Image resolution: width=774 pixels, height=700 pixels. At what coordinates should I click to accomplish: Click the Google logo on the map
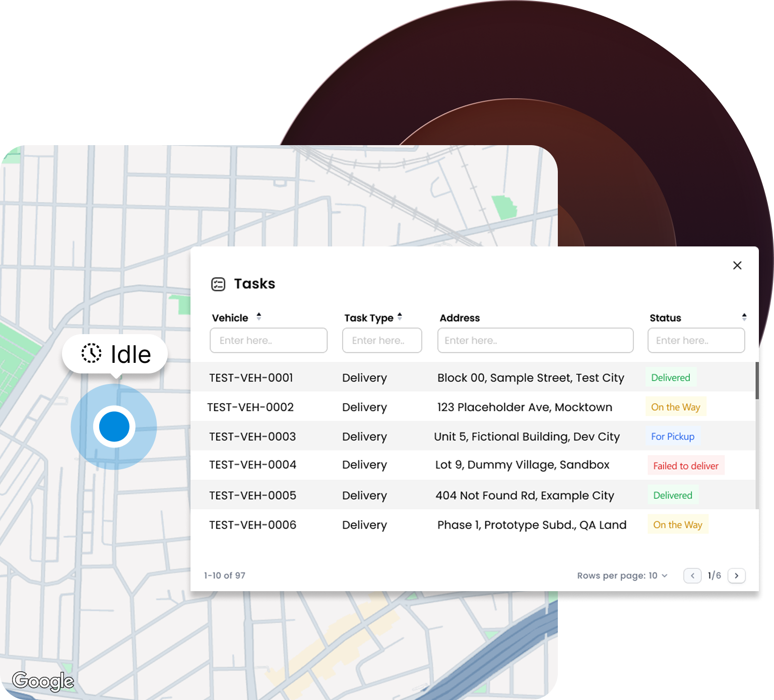44,681
